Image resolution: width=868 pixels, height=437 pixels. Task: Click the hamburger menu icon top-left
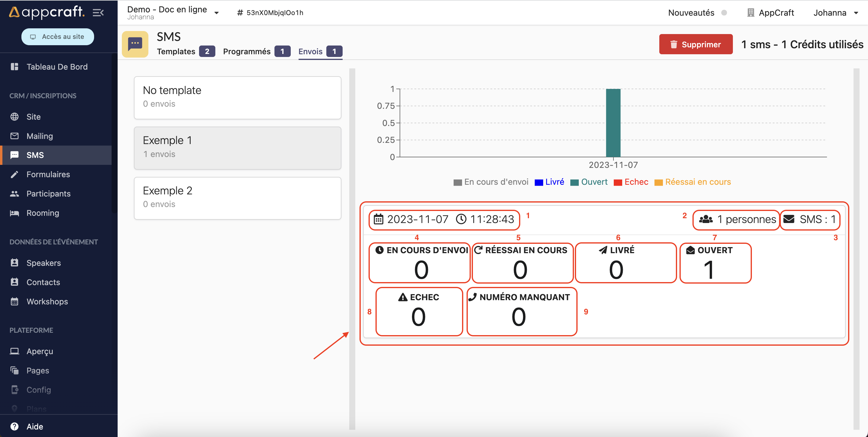click(99, 12)
